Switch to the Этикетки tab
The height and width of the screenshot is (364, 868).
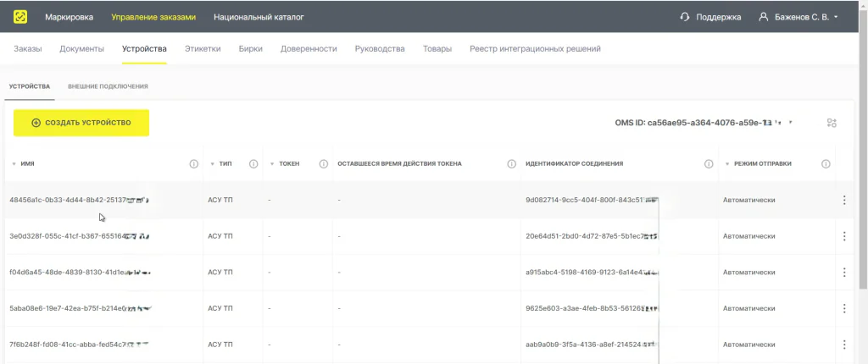pyautogui.click(x=203, y=49)
